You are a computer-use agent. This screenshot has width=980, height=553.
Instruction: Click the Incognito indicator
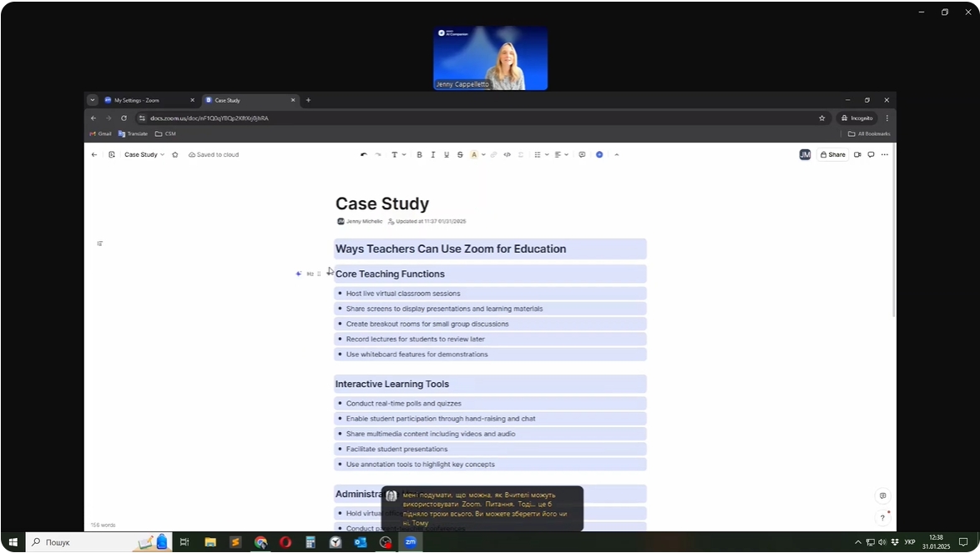click(857, 118)
